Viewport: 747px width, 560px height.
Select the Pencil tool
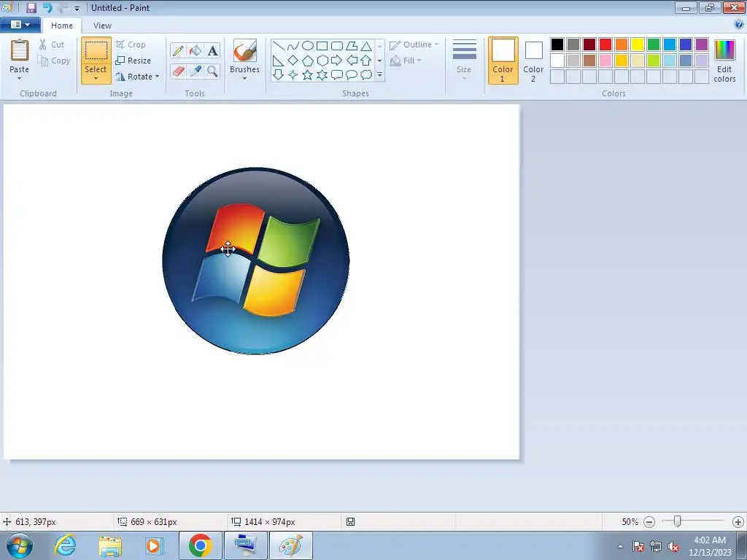tap(178, 51)
